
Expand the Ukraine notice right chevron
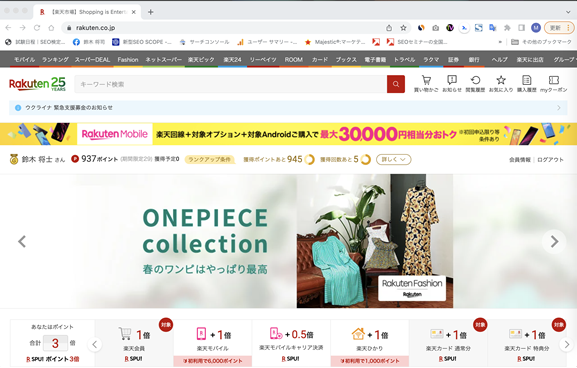point(559,107)
